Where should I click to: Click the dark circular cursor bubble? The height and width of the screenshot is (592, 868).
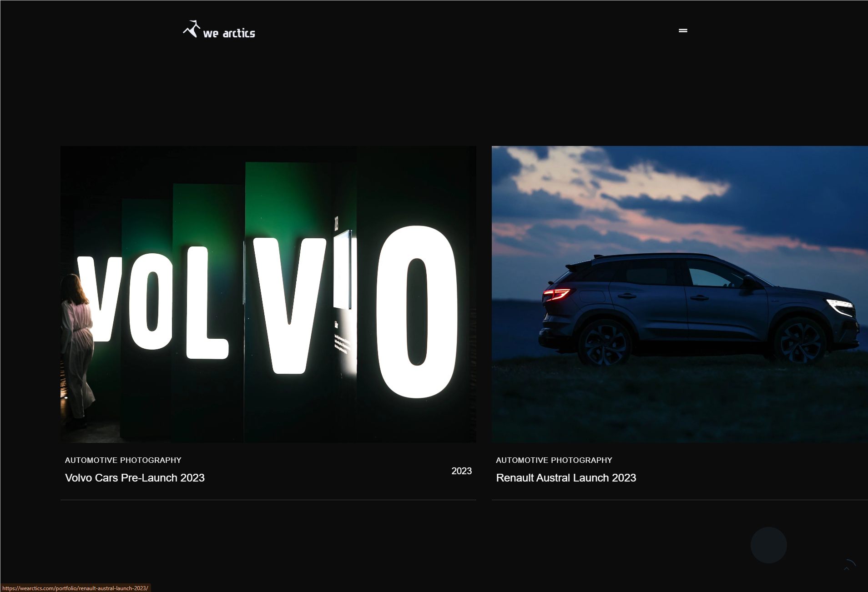coord(768,545)
